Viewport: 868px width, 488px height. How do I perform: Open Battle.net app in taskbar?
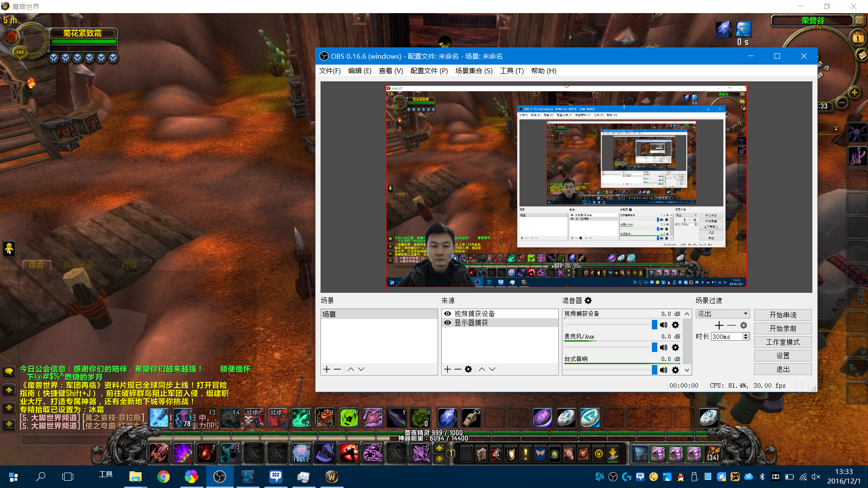[248, 477]
